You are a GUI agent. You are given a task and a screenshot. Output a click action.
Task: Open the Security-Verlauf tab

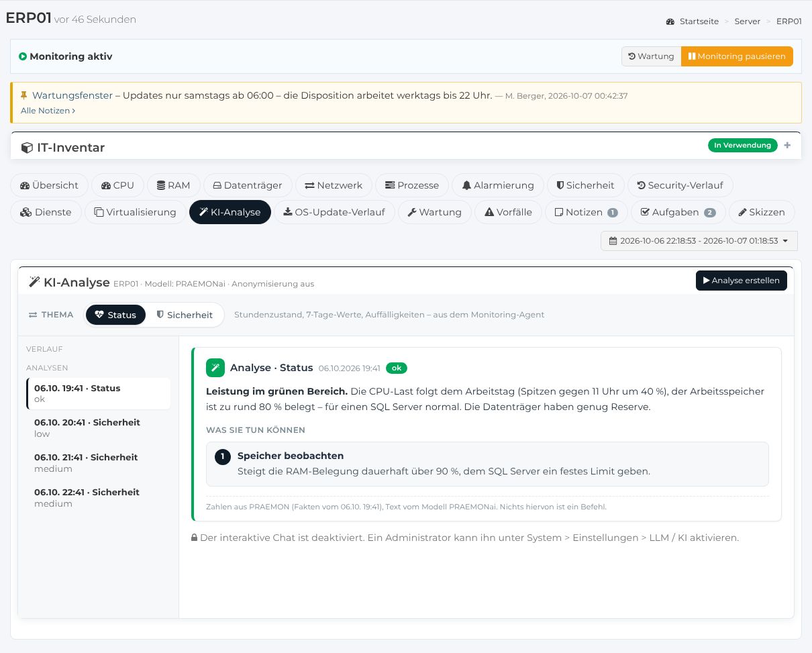click(680, 185)
